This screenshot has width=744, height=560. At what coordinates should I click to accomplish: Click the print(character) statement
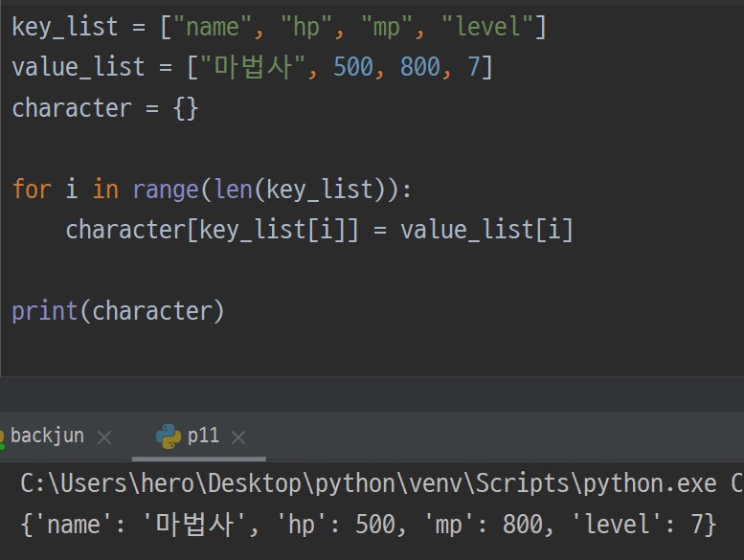pyautogui.click(x=118, y=311)
